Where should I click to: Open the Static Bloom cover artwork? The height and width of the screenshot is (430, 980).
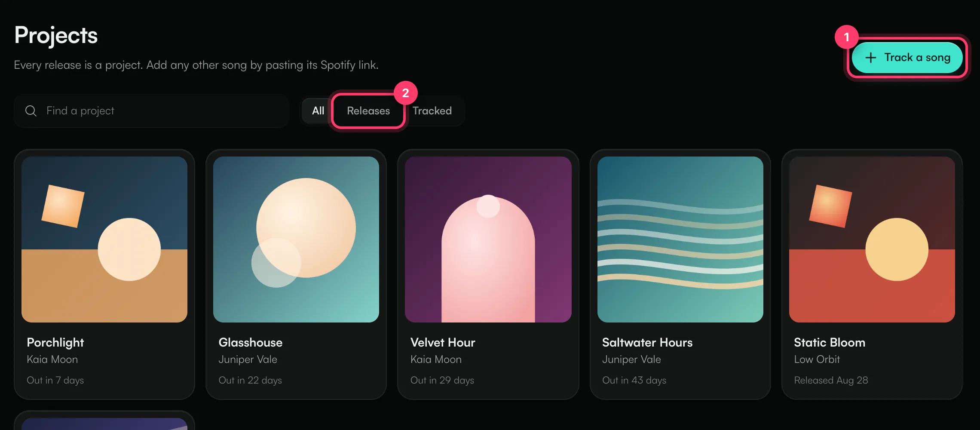tap(872, 240)
